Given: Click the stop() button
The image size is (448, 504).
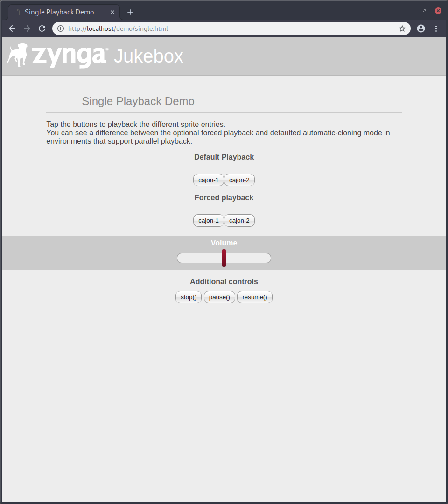Looking at the screenshot, I should pyautogui.click(x=189, y=297).
